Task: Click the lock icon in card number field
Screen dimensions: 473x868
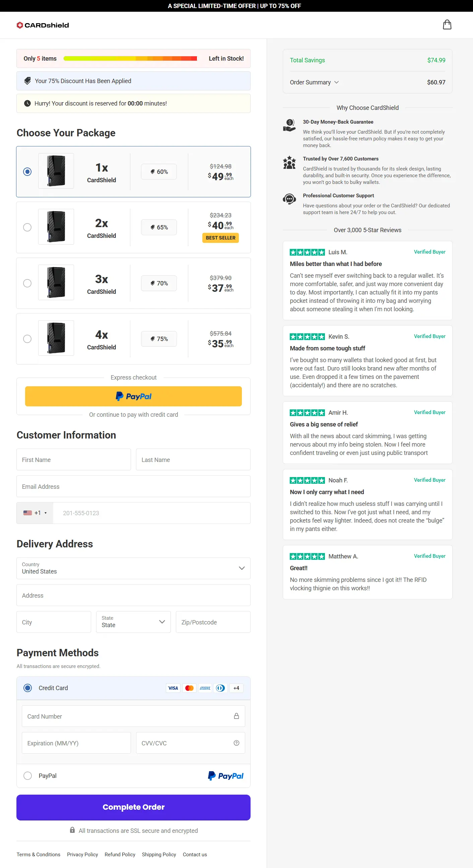Action: (236, 716)
